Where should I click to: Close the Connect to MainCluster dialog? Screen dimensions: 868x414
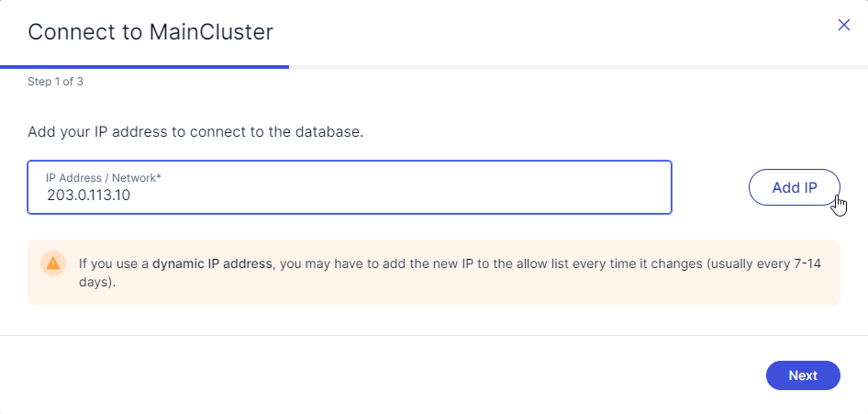point(844,26)
